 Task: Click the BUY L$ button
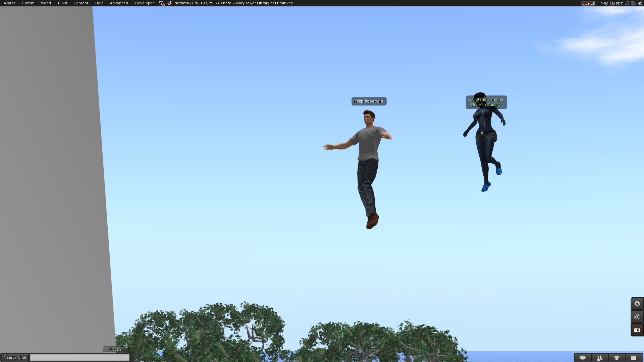click(x=588, y=3)
